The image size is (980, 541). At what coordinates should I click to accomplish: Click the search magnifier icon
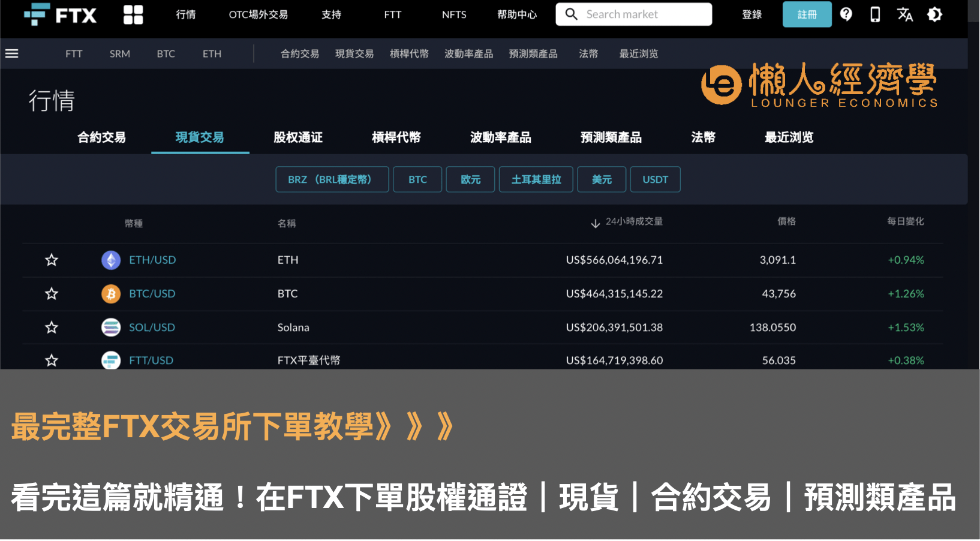click(571, 14)
